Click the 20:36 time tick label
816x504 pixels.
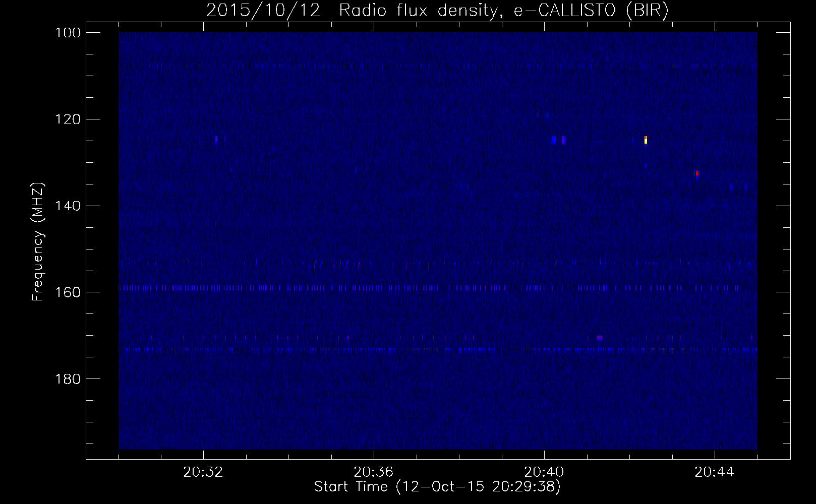pyautogui.click(x=374, y=472)
